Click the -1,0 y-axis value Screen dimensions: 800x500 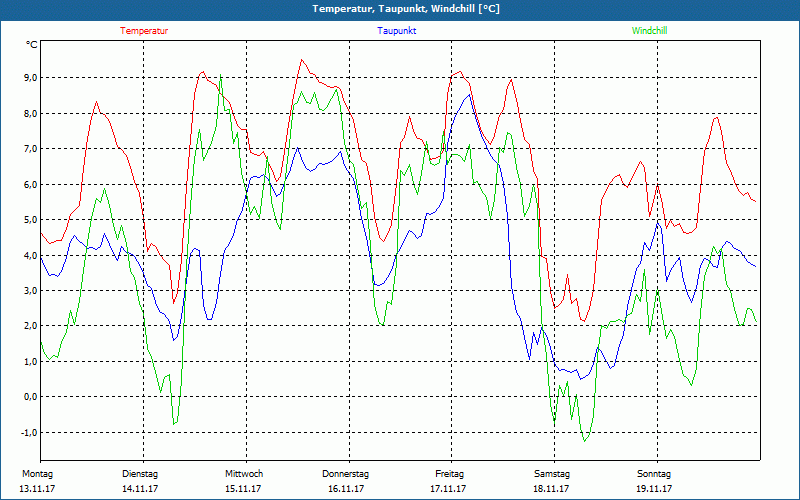click(30, 432)
